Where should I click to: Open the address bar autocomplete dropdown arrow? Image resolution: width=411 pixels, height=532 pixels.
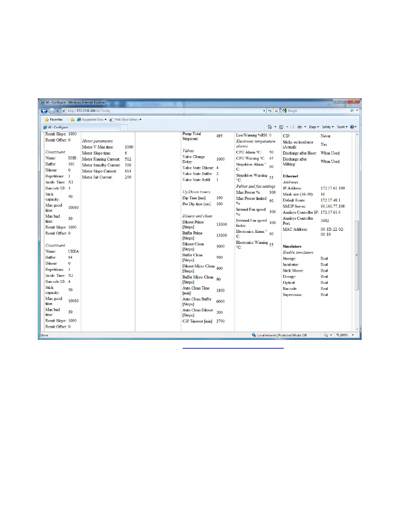coord(264,111)
